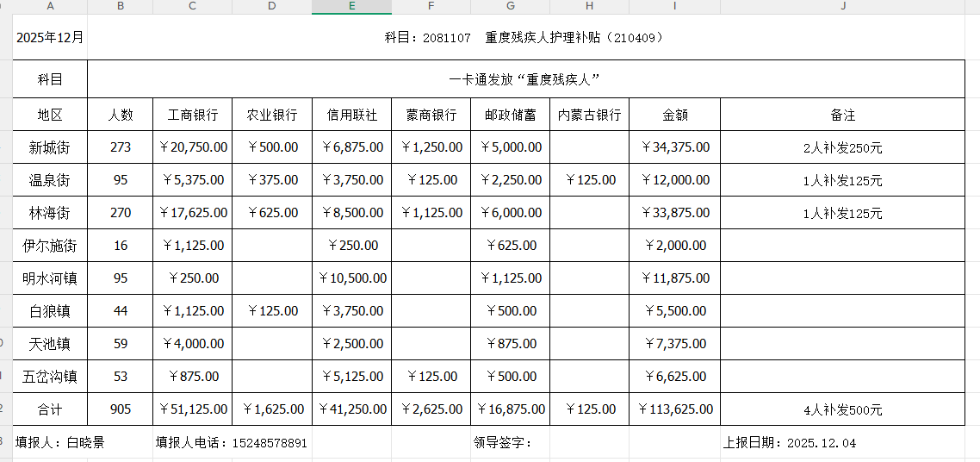Select column A header
The width and height of the screenshot is (980, 462).
pyautogui.click(x=50, y=6)
